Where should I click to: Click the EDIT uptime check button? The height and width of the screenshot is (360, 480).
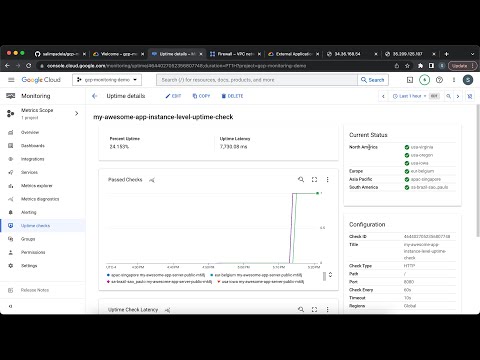173,96
